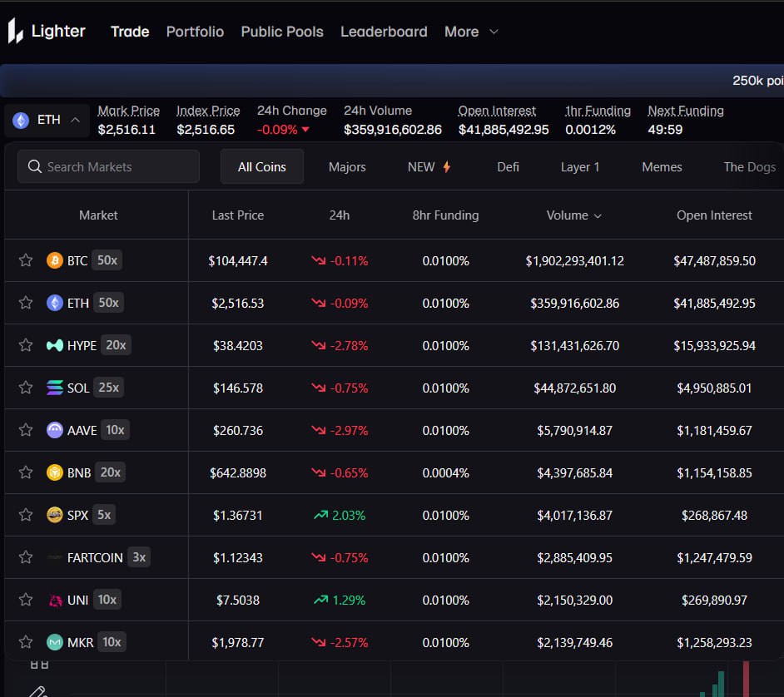Image resolution: width=784 pixels, height=697 pixels.
Task: Switch to the Memes tab
Action: (x=662, y=167)
